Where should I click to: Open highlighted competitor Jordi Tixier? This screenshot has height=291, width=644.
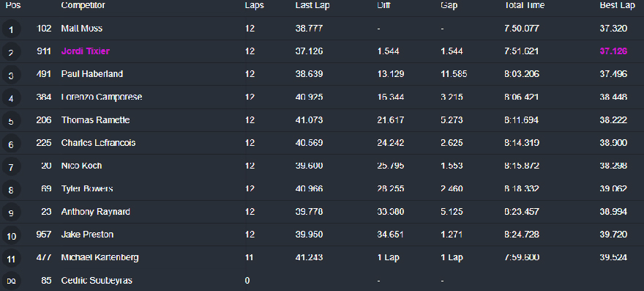click(x=86, y=51)
